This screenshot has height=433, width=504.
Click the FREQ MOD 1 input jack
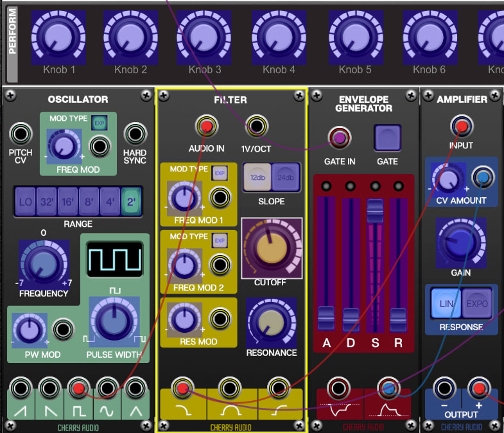coord(220,197)
